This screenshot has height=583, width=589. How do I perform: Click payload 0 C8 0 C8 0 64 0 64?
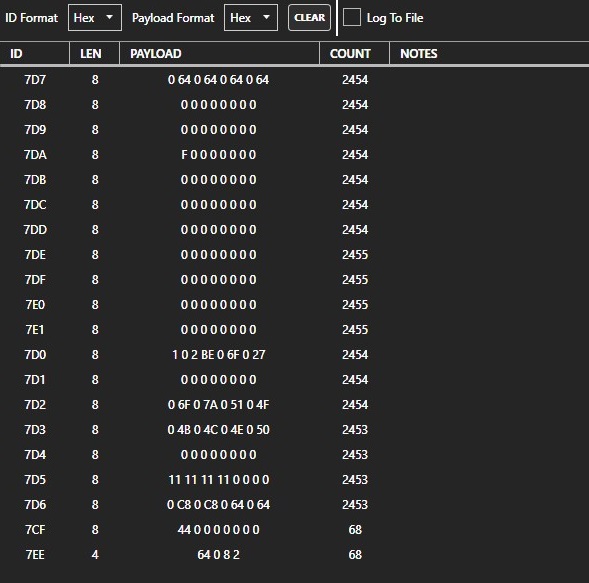(218, 504)
